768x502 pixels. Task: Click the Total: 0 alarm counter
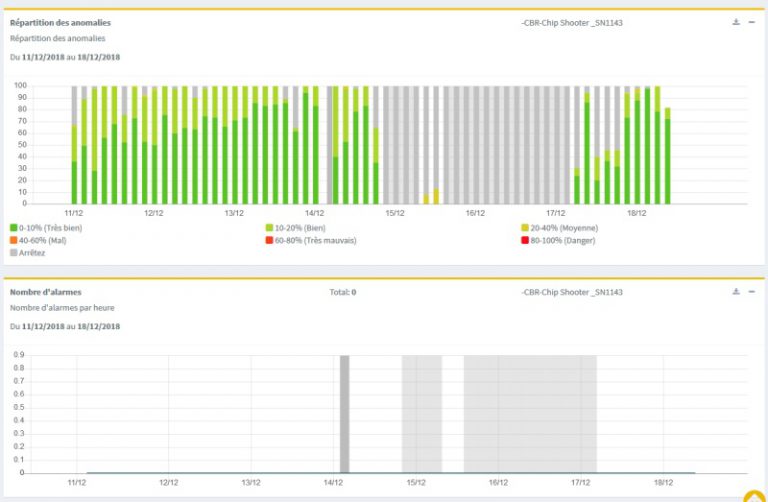(x=342, y=292)
